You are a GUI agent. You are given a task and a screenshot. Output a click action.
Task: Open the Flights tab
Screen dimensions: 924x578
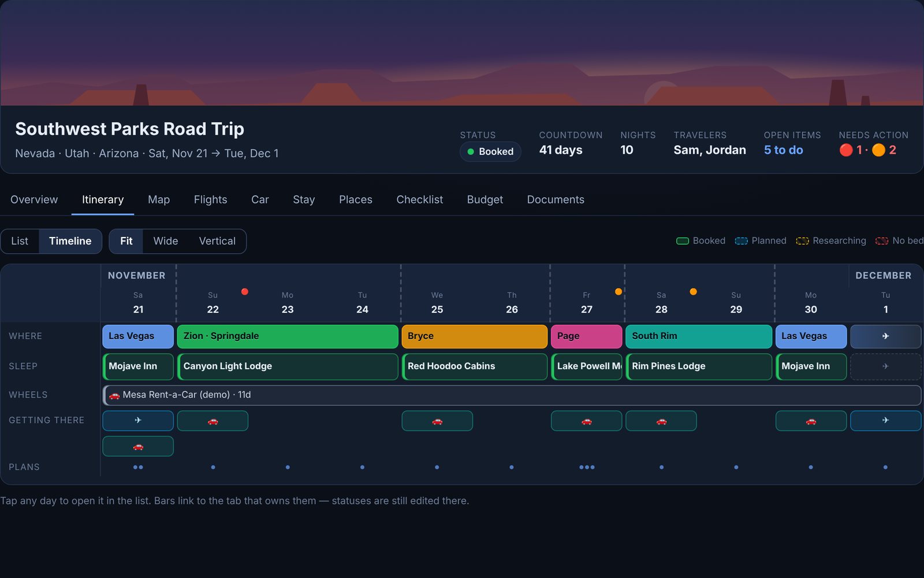click(210, 199)
